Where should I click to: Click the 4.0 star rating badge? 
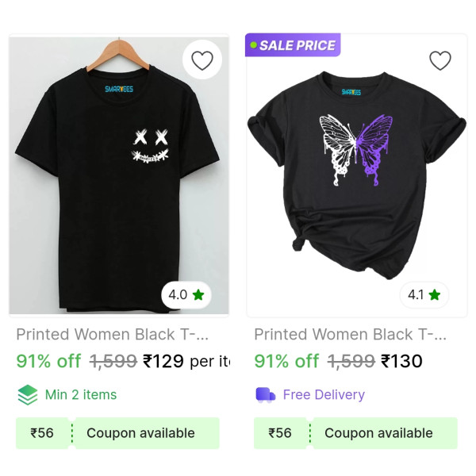tap(186, 295)
